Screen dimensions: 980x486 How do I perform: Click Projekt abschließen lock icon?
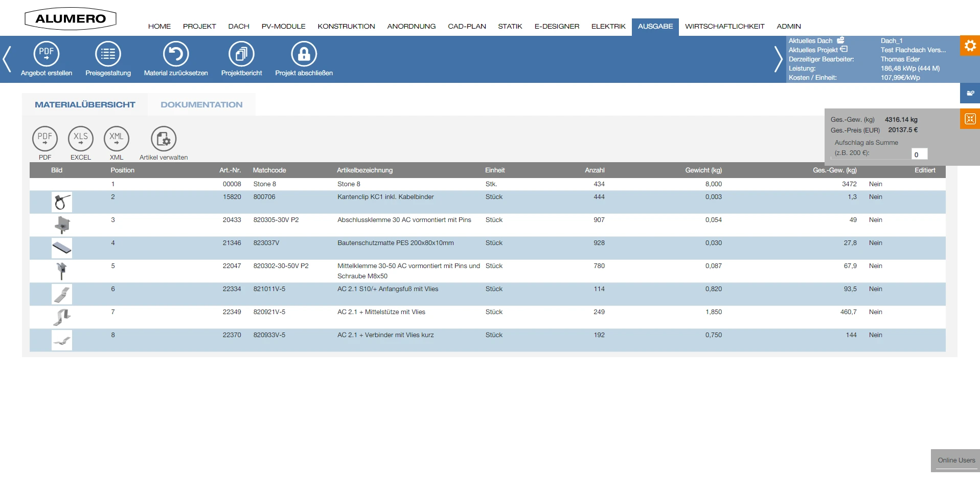tap(304, 54)
